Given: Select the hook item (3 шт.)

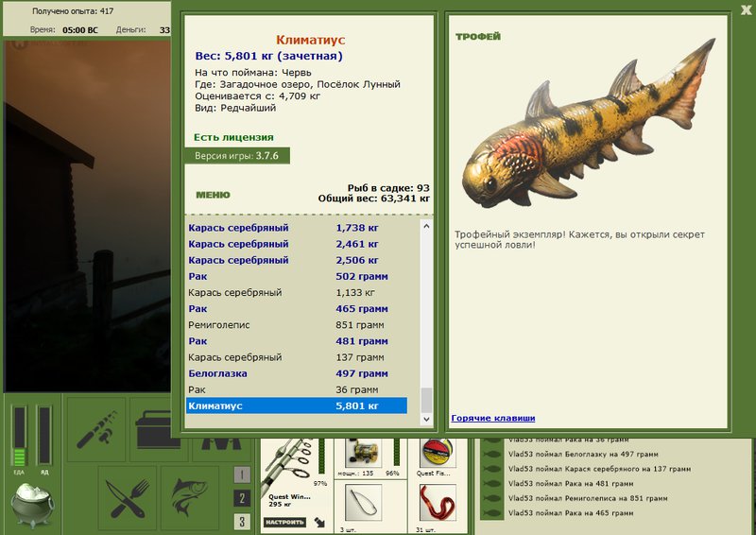Looking at the screenshot, I should [364, 503].
